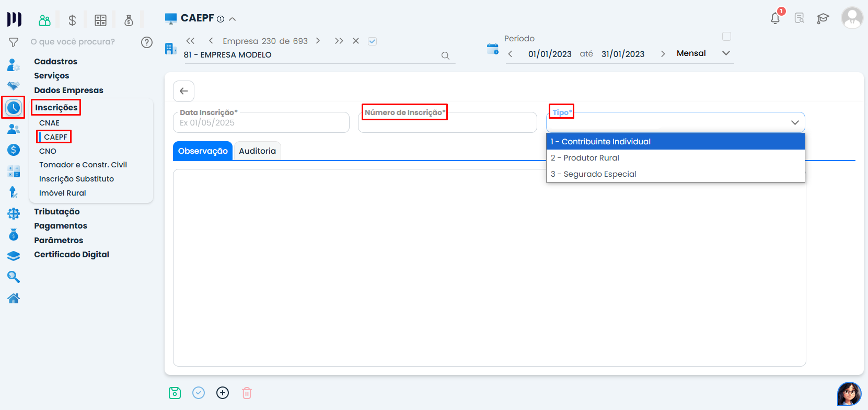
Task: Search companies with the magnifier icon
Action: (445, 55)
